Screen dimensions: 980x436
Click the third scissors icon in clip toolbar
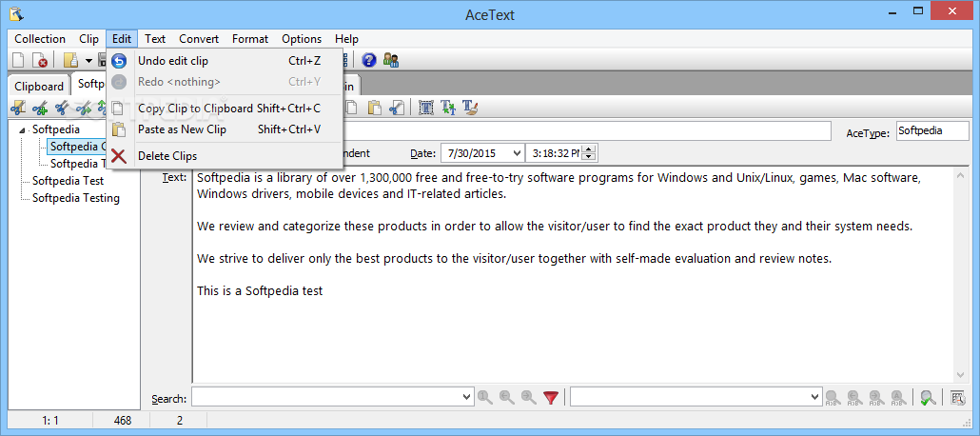coord(61,108)
